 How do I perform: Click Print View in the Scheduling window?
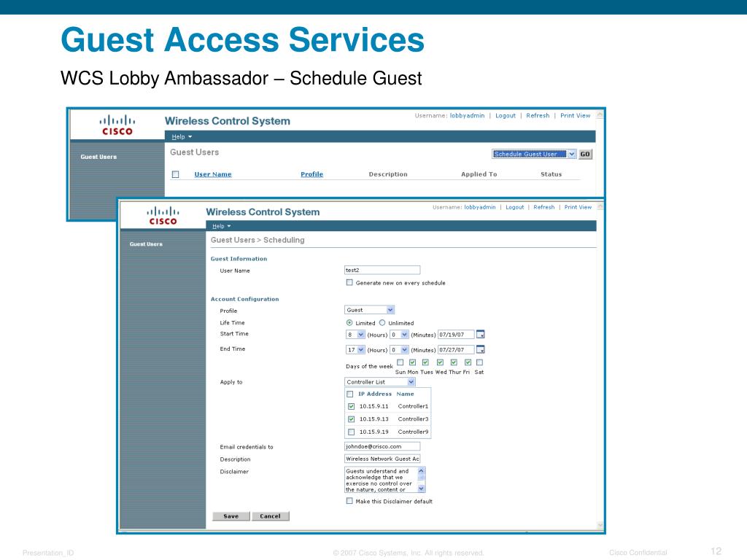click(x=578, y=207)
